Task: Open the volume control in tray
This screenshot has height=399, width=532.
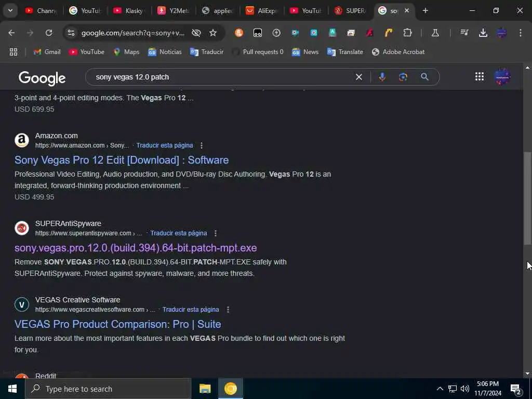Action: pos(465,389)
